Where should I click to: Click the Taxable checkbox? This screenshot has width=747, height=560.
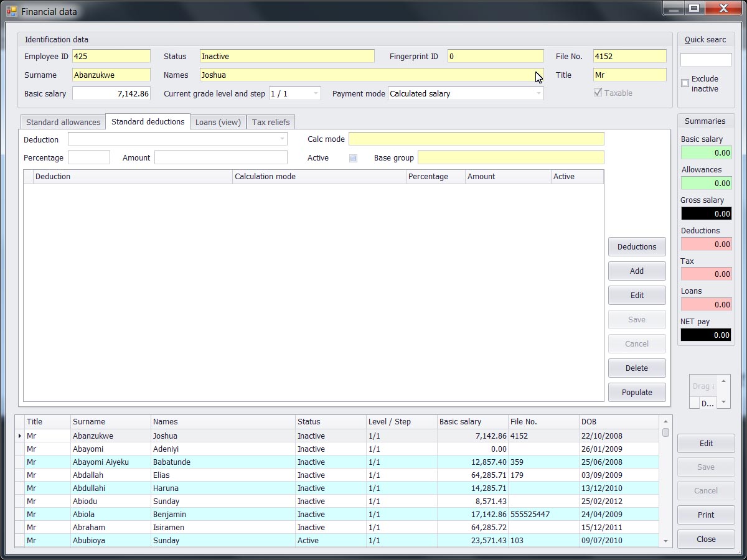(x=598, y=93)
